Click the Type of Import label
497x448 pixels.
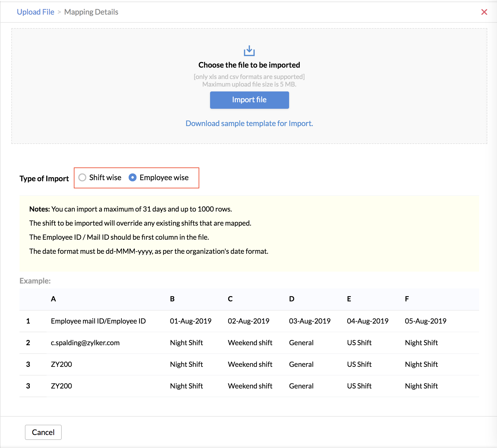click(44, 179)
